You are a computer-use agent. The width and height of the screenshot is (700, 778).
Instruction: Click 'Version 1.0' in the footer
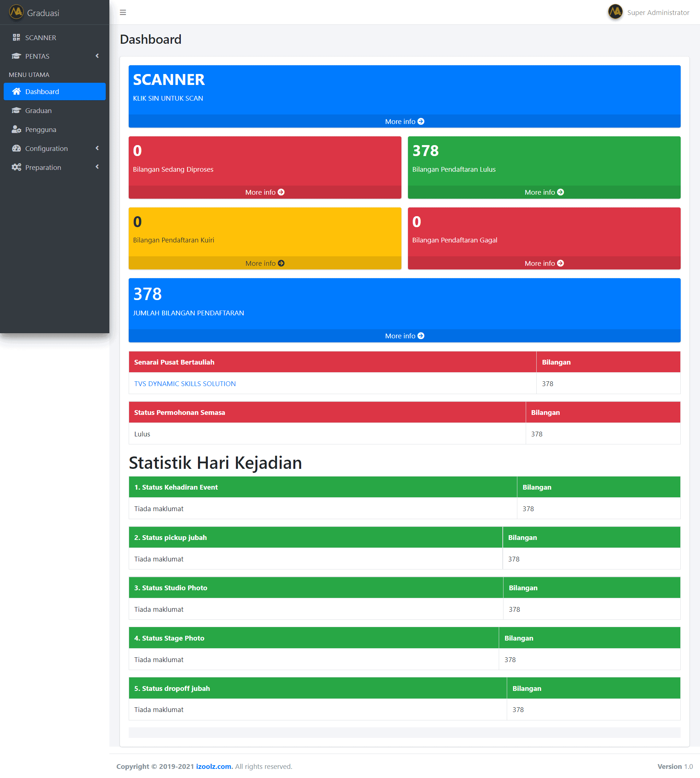click(x=675, y=766)
